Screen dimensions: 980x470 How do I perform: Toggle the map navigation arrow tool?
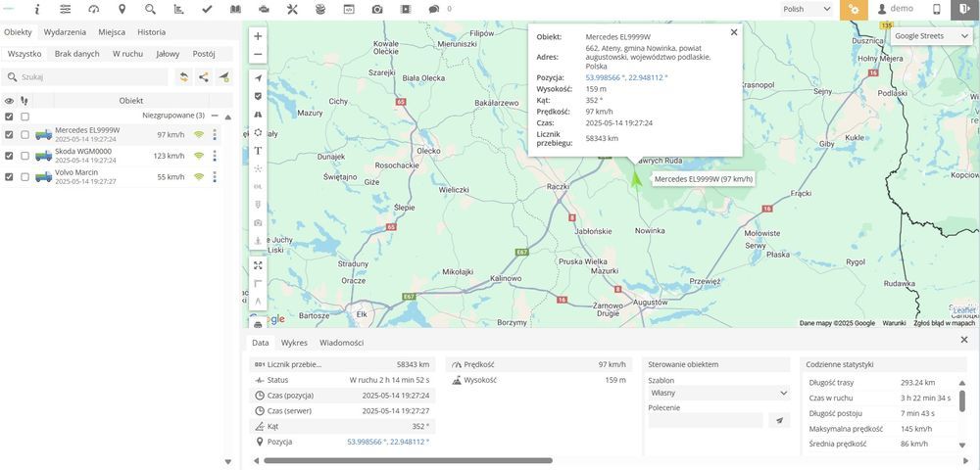pos(258,78)
